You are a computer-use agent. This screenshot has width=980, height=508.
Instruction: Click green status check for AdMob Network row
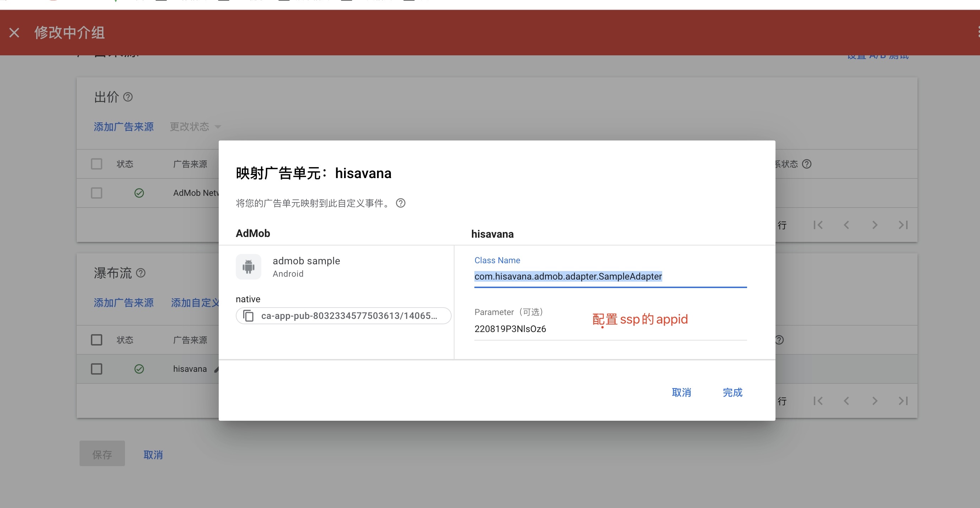(139, 193)
